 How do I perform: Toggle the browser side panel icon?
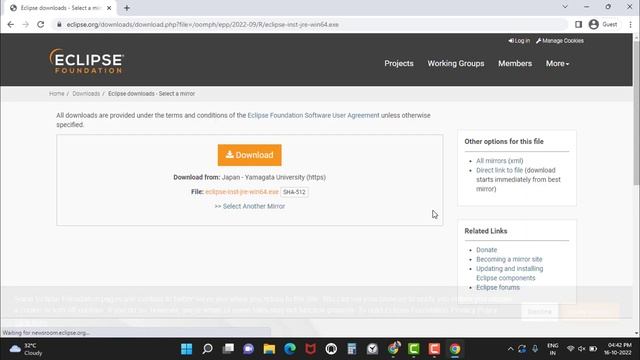tap(578, 24)
